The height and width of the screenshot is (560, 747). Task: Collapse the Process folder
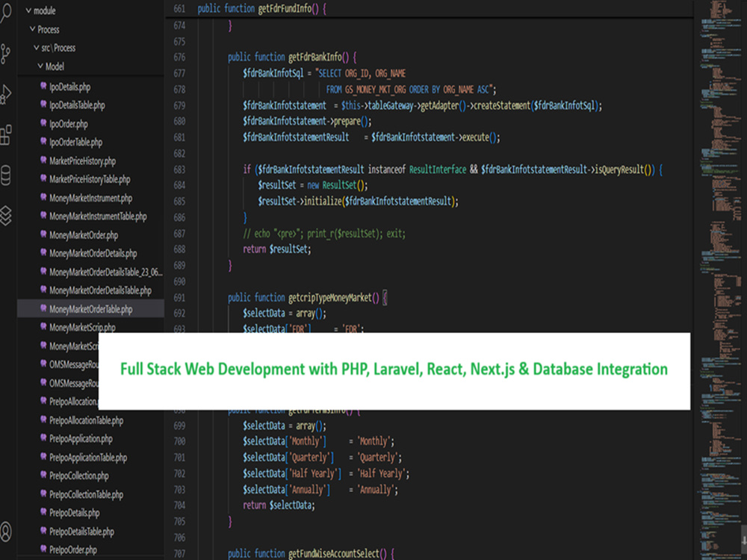44,29
